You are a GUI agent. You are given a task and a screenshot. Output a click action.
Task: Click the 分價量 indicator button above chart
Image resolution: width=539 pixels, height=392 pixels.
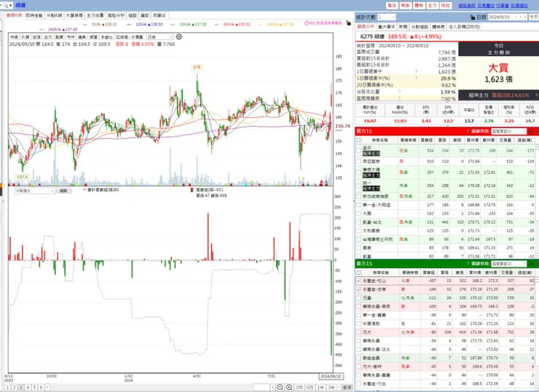[137, 36]
